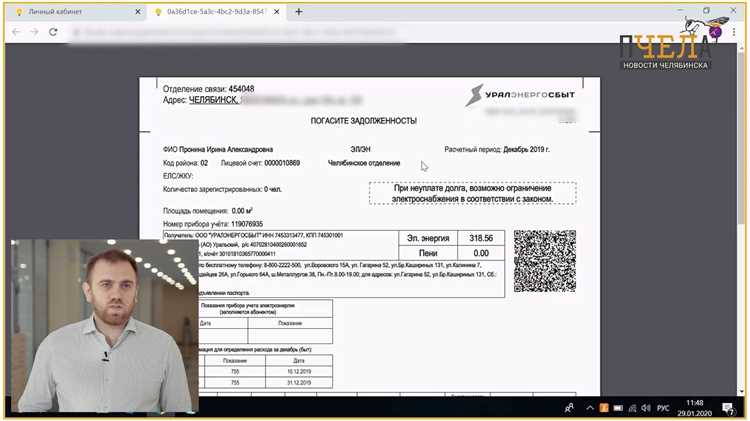This screenshot has height=421, width=750.
Task: Click the account number 0000010869
Action: [x=282, y=163]
